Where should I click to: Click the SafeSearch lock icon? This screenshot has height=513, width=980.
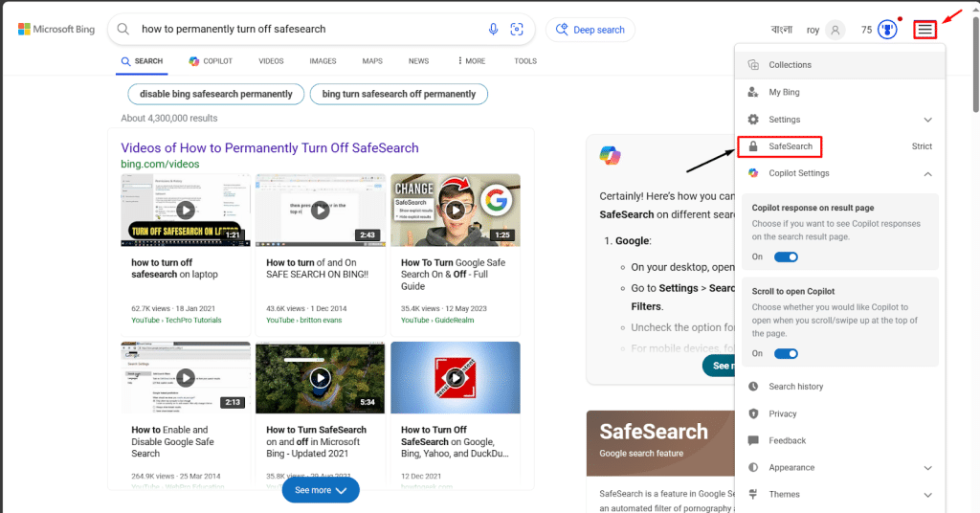pos(753,146)
